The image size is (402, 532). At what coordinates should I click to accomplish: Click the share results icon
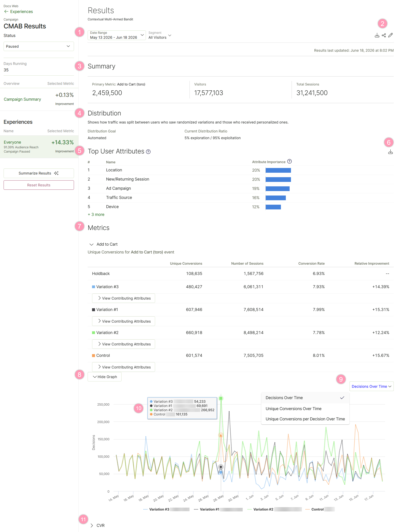(384, 35)
